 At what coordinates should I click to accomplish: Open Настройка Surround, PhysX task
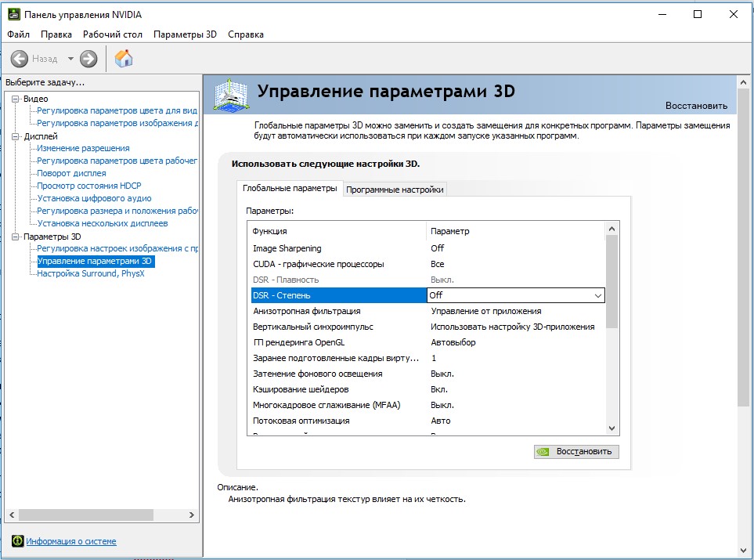[x=90, y=273]
